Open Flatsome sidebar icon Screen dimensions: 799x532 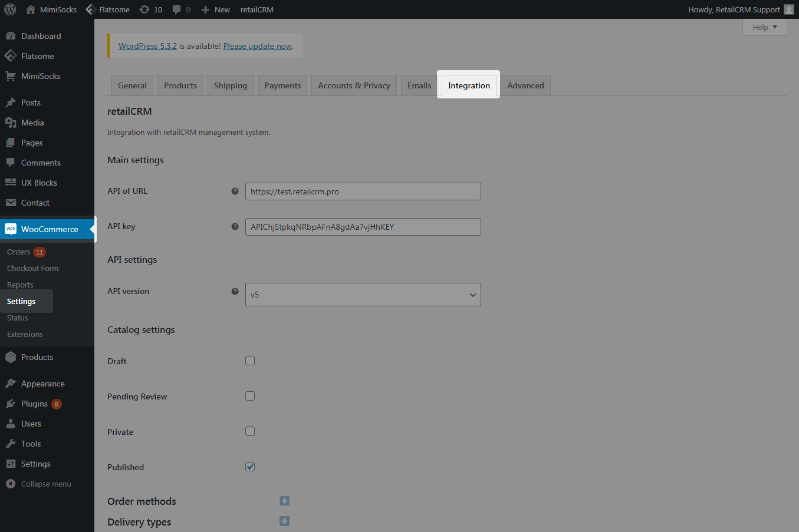pos(11,56)
